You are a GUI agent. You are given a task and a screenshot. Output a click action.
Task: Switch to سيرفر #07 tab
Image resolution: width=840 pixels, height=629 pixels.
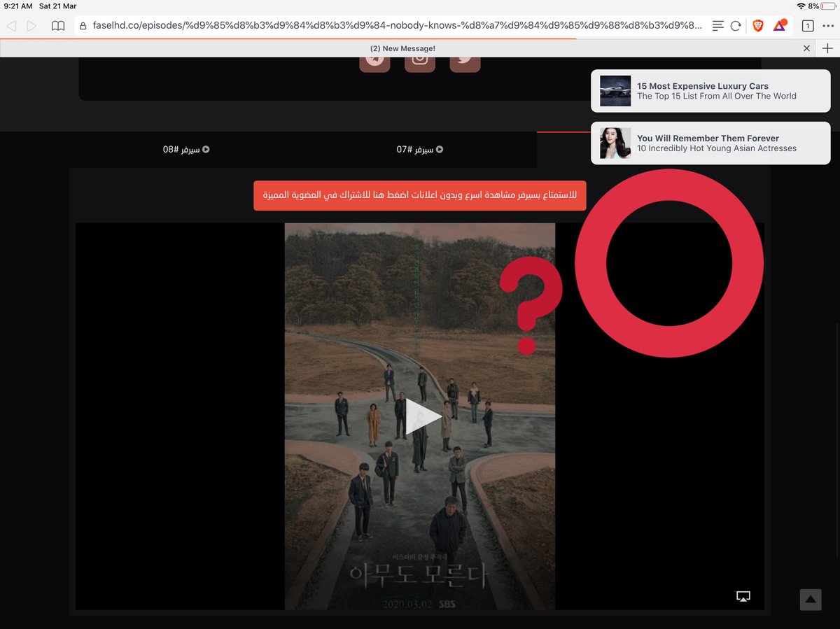pyautogui.click(x=420, y=149)
